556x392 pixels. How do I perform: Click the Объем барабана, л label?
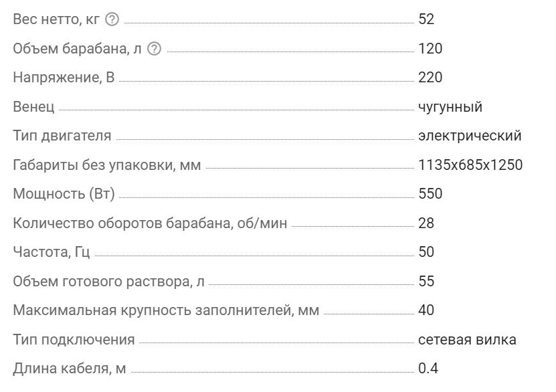pyautogui.click(x=78, y=49)
